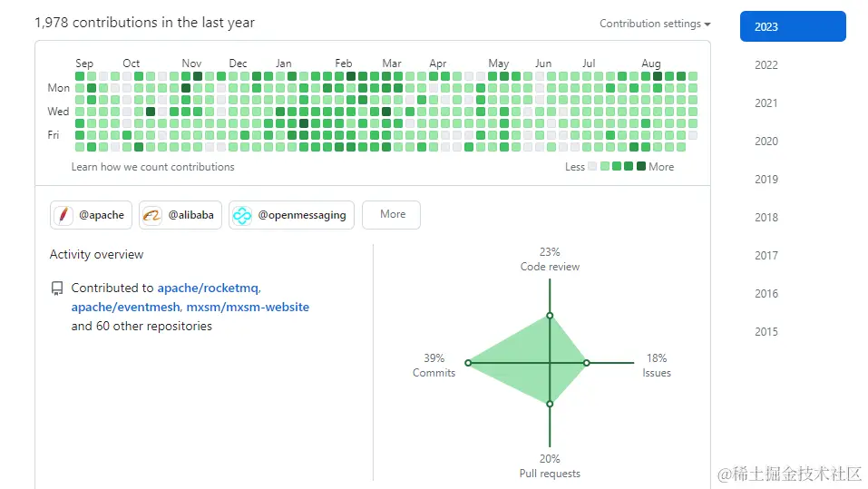Click the darkest green legend swatch

click(x=641, y=166)
